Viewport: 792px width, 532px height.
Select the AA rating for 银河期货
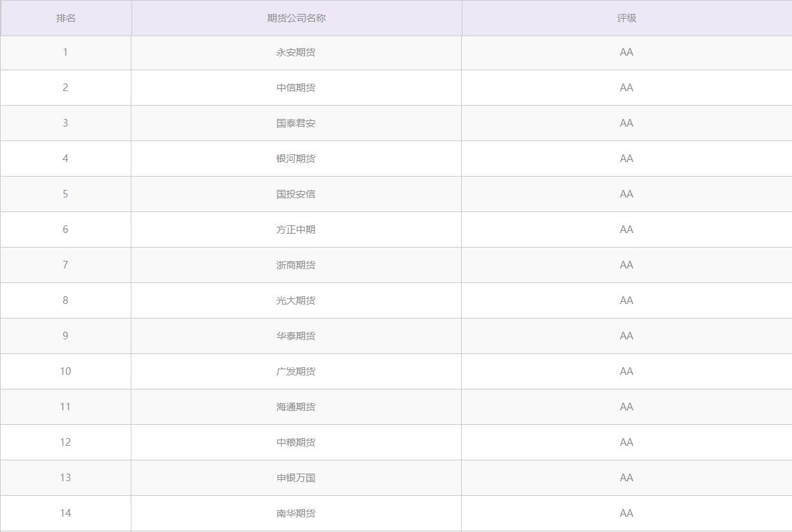point(627,158)
